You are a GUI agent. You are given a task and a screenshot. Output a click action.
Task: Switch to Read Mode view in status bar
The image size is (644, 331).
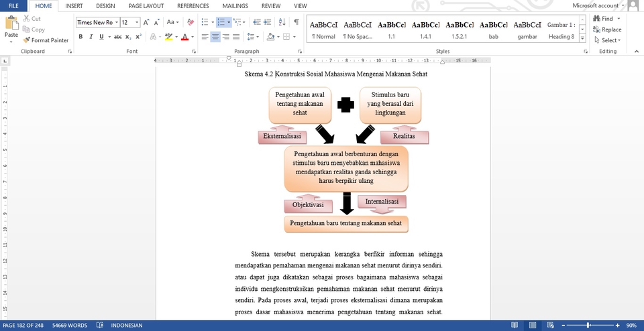[515, 325]
